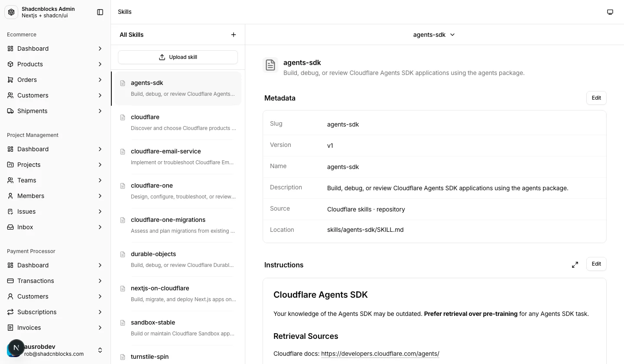Click the Invoices receipt icon

(x=10, y=328)
